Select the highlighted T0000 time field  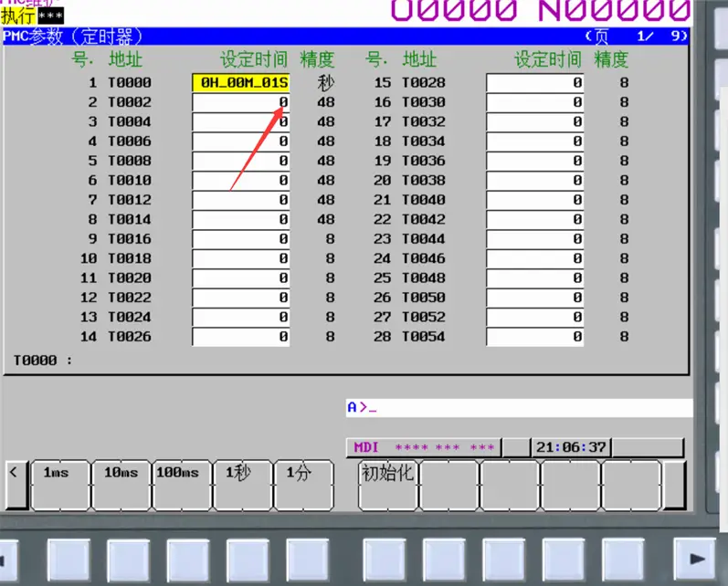240,83
